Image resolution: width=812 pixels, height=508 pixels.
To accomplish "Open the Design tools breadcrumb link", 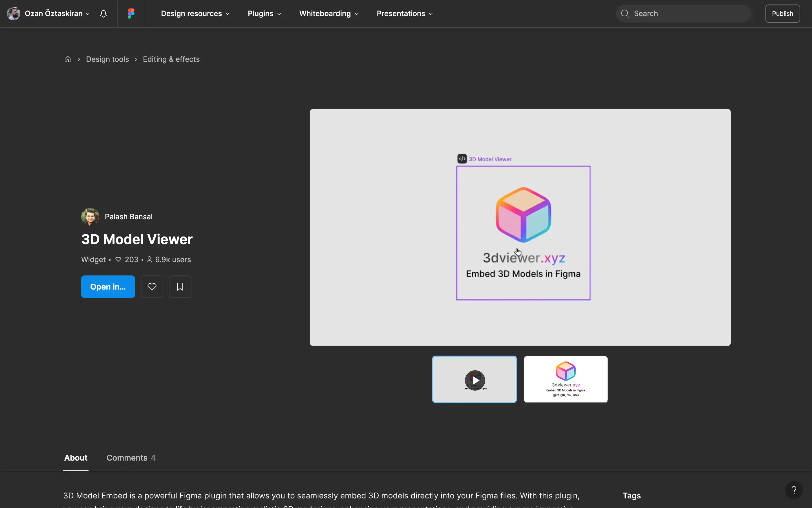I will [x=107, y=59].
